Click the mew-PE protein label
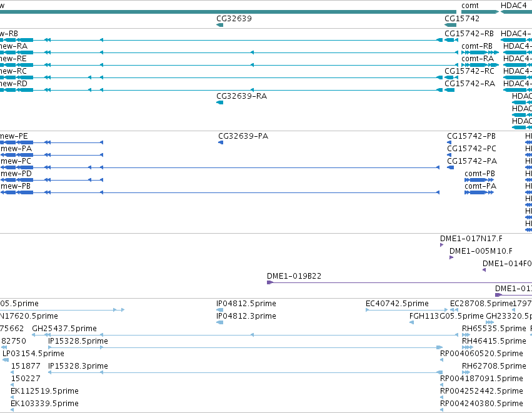This screenshot has height=413, width=532. pos(14,136)
